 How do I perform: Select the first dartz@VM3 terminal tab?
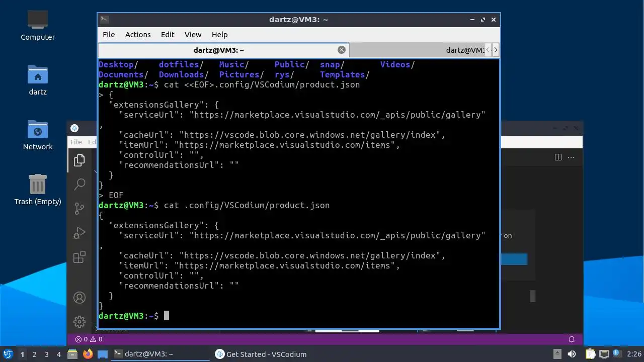[223, 50]
